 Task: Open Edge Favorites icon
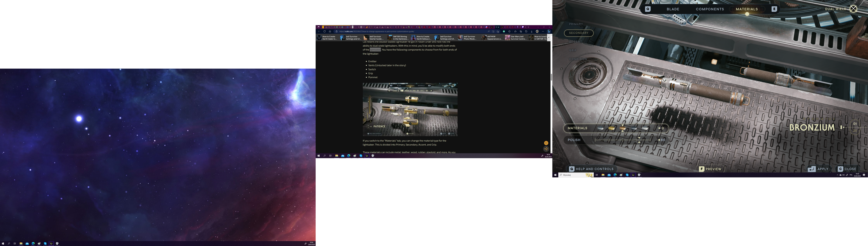click(515, 31)
